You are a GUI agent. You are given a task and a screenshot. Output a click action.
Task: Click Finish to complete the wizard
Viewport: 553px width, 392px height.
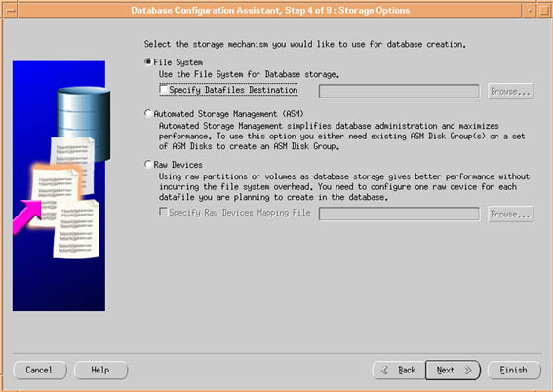pos(514,371)
